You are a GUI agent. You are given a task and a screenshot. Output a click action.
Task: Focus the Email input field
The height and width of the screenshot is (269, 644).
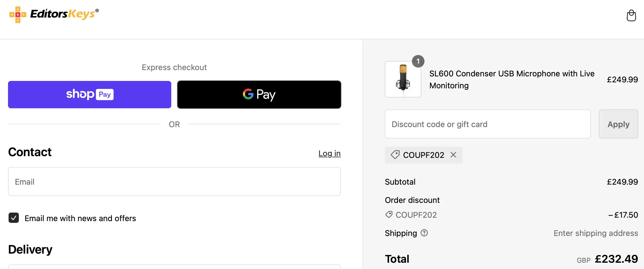pyautogui.click(x=174, y=182)
